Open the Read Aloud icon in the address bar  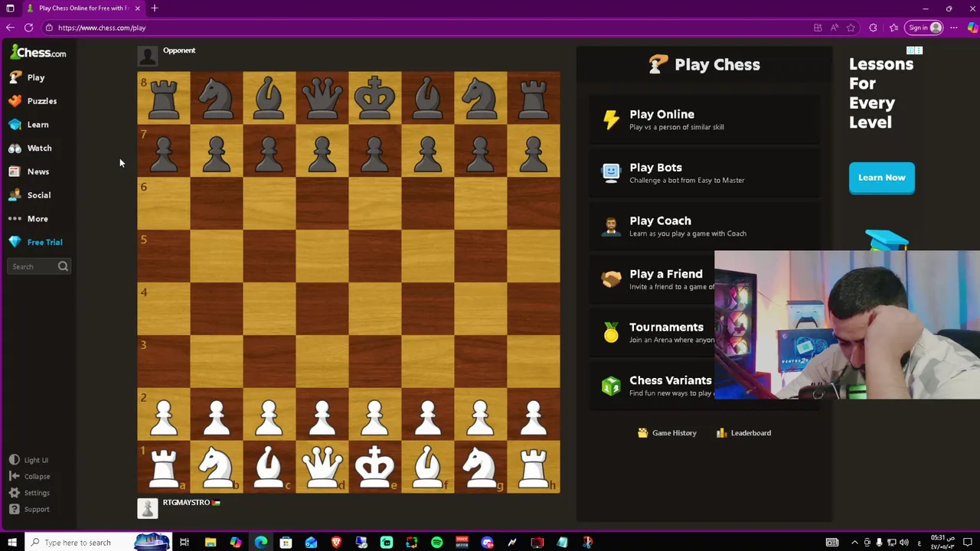point(834,28)
